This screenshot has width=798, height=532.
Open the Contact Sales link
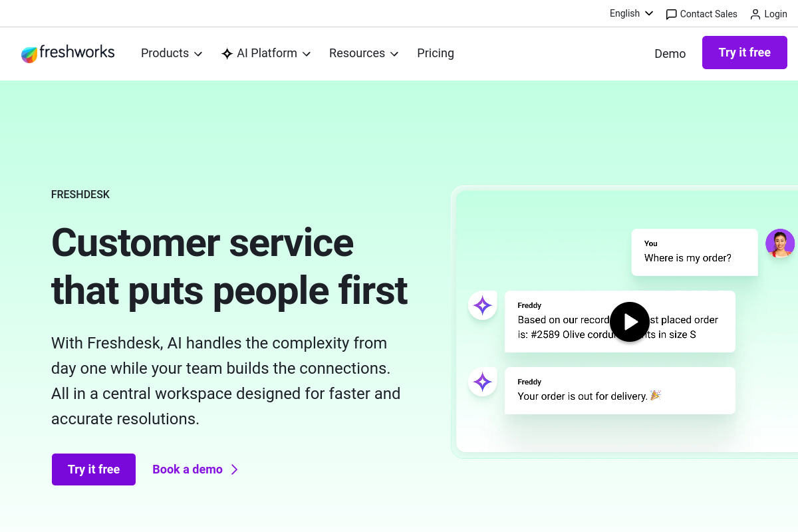[x=702, y=14]
